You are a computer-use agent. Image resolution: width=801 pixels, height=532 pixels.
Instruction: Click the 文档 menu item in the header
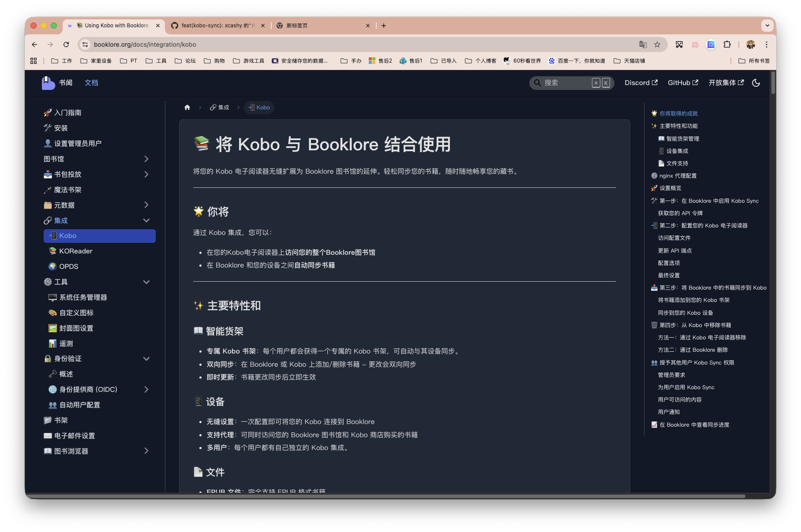tap(91, 82)
